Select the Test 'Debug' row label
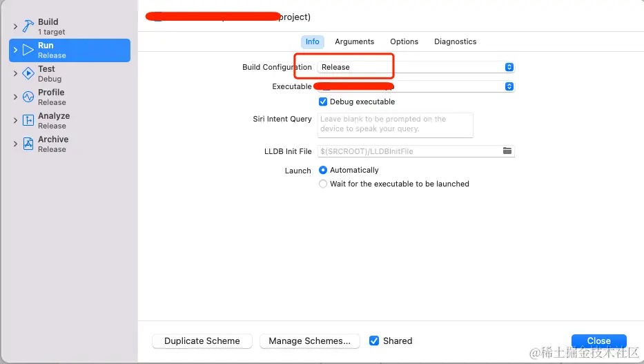 click(x=50, y=79)
